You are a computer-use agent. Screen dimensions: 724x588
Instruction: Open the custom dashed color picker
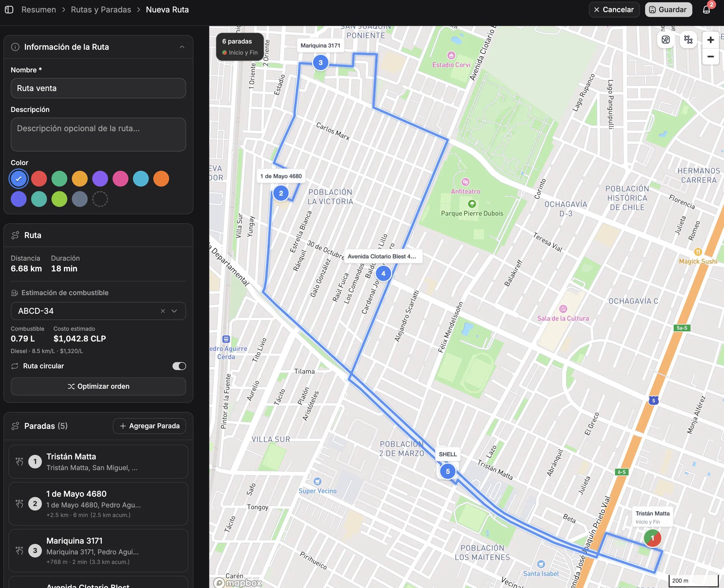[100, 199]
